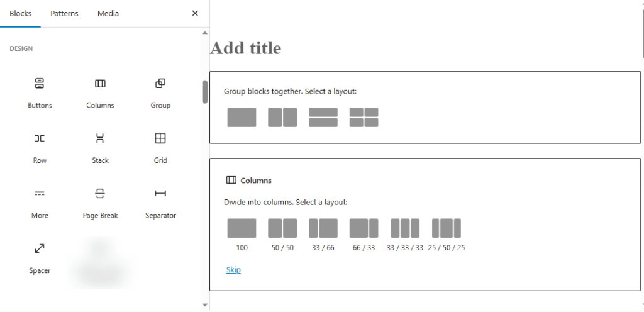This screenshot has width=644, height=312.
Task: Click the Add title field
Action: coord(245,48)
